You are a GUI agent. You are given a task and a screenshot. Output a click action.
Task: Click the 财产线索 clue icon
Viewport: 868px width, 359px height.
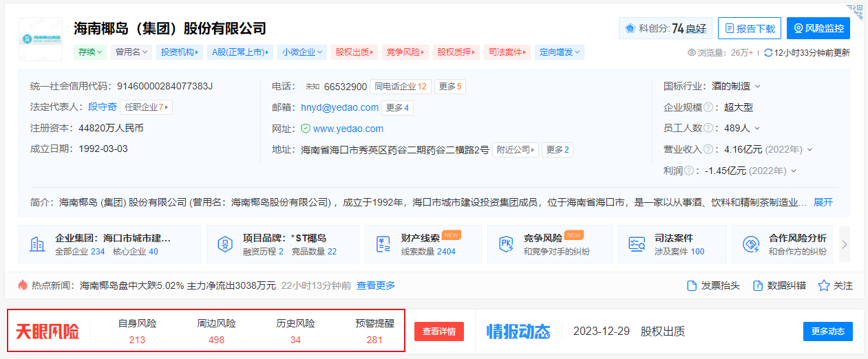[383, 244]
